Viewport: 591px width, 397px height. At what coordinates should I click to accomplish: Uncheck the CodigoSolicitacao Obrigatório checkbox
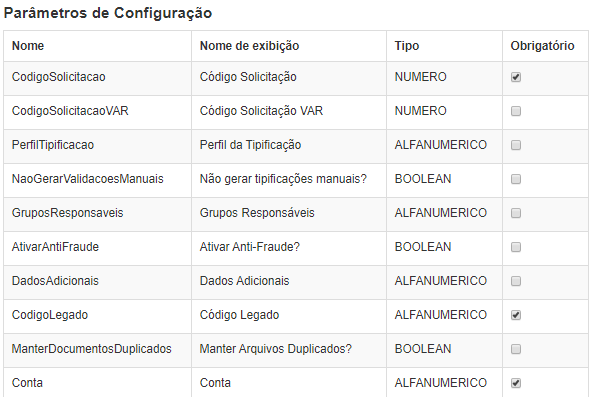(516, 77)
